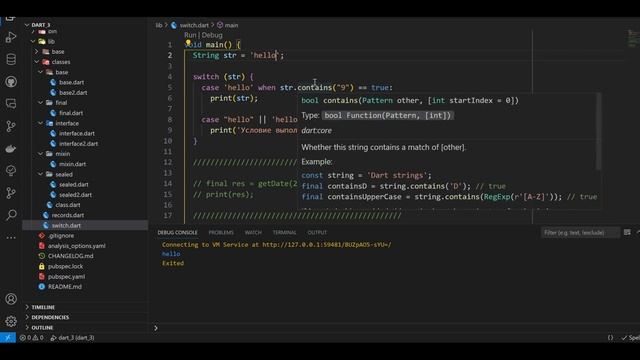Click the lib breadcrumb
This screenshot has height=360, width=640.
pos(159,25)
